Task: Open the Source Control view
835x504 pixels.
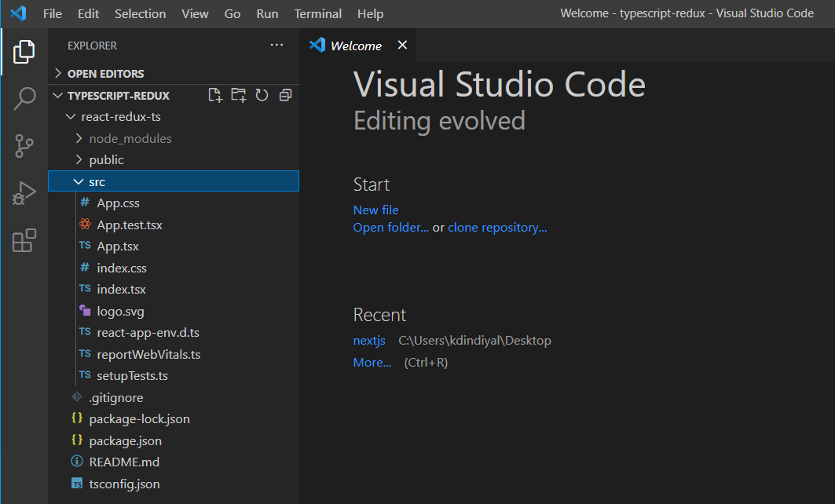Action: (x=24, y=145)
